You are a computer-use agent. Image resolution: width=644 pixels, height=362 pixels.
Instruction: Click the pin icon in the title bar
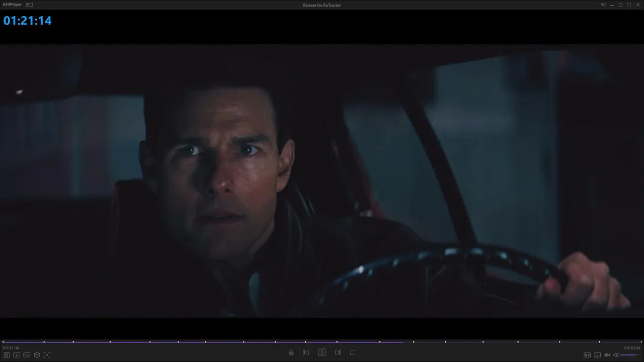pyautogui.click(x=603, y=5)
